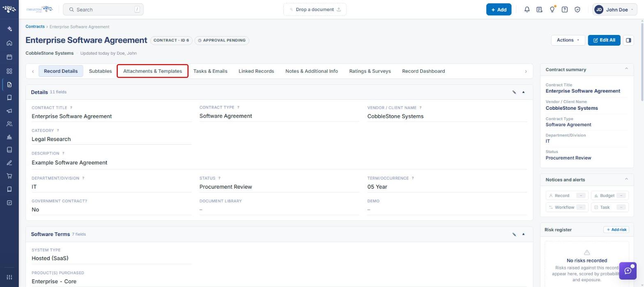Image resolution: width=644 pixels, height=287 pixels.
Task: Open the dashboard grid icon in sidebar
Action: tap(9, 71)
